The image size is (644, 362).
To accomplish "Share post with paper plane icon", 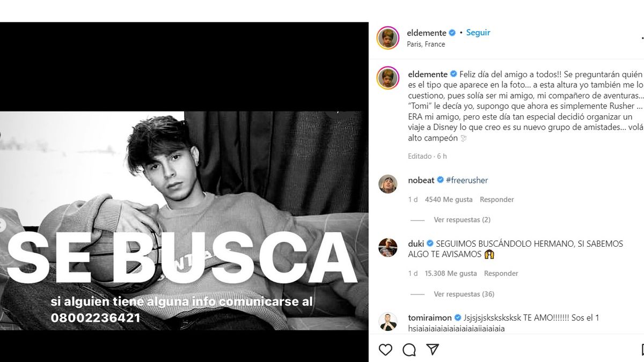I will pos(433,350).
